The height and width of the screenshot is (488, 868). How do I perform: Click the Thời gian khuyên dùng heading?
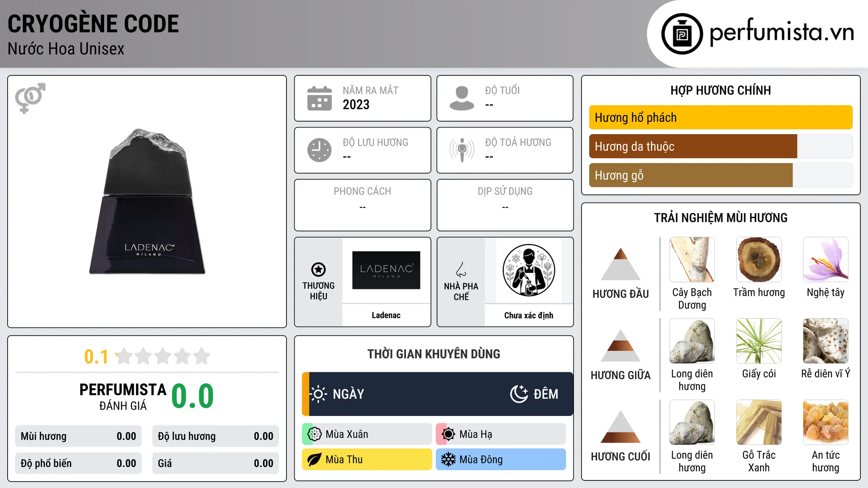(x=434, y=354)
